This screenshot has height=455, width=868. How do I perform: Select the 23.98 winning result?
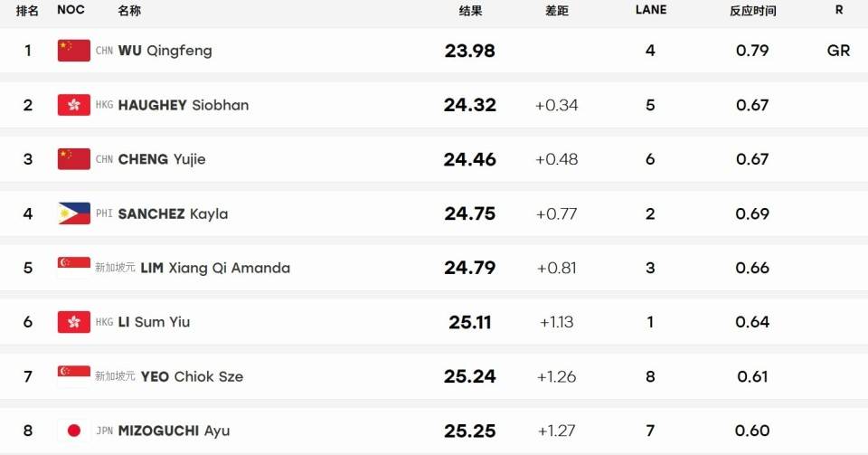pos(469,51)
